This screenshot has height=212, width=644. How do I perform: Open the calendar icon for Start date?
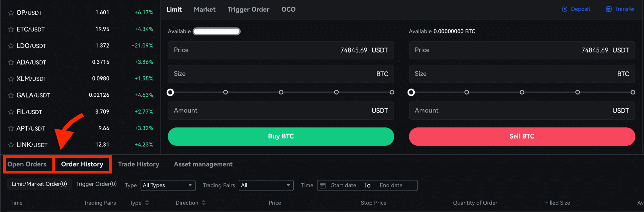coord(323,186)
